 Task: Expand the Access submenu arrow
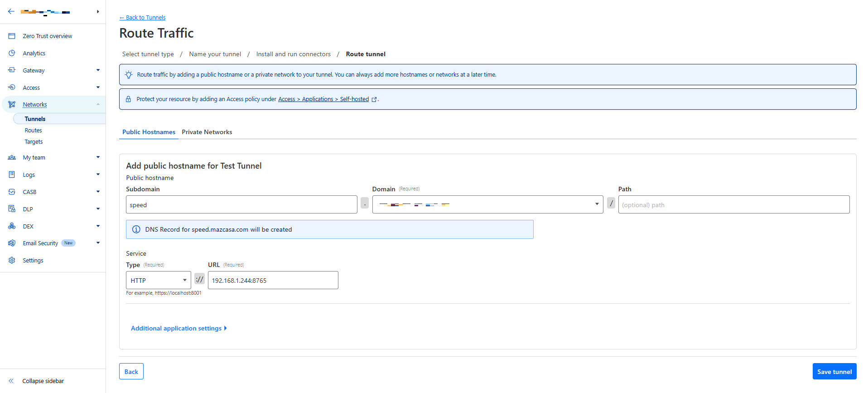[x=98, y=87]
